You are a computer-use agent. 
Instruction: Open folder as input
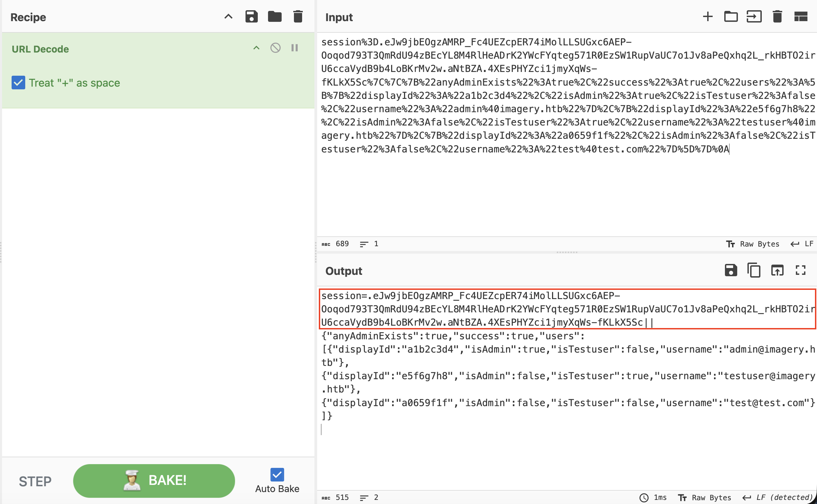(731, 16)
